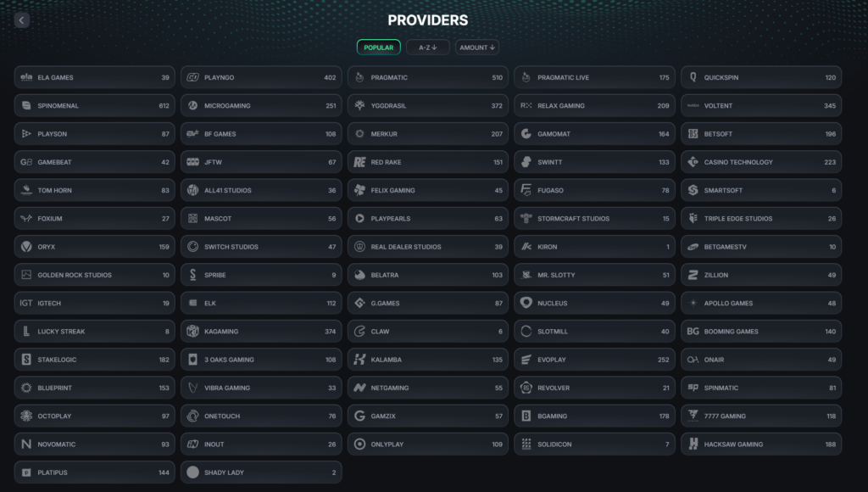Viewport: 868px width, 492px height.
Task: Sort providers by A-Z
Action: 427,48
